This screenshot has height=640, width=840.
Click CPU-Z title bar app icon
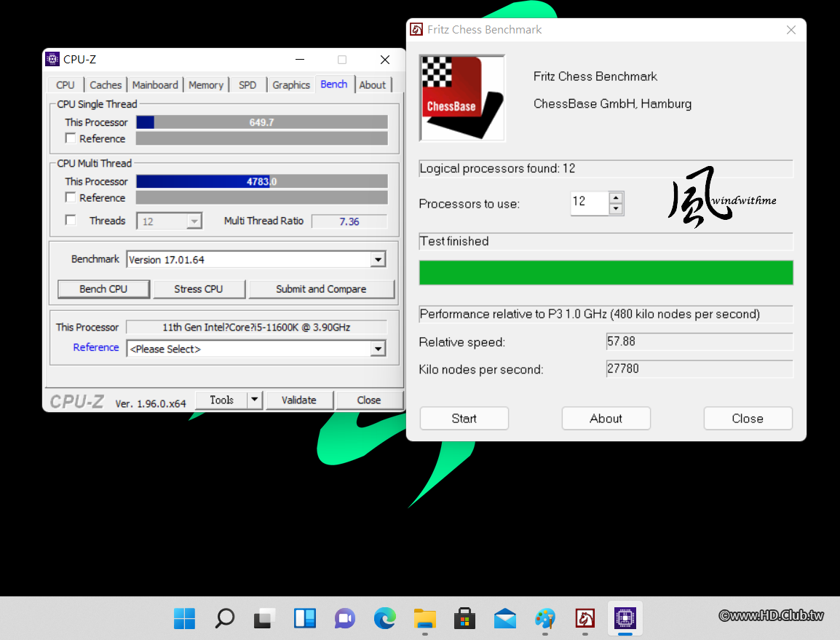coord(52,59)
